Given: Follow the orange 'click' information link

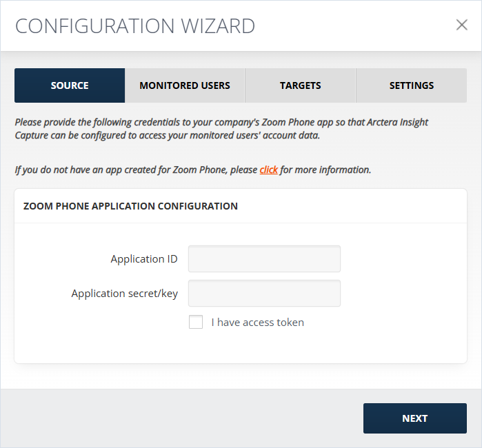Looking at the screenshot, I should click(269, 170).
